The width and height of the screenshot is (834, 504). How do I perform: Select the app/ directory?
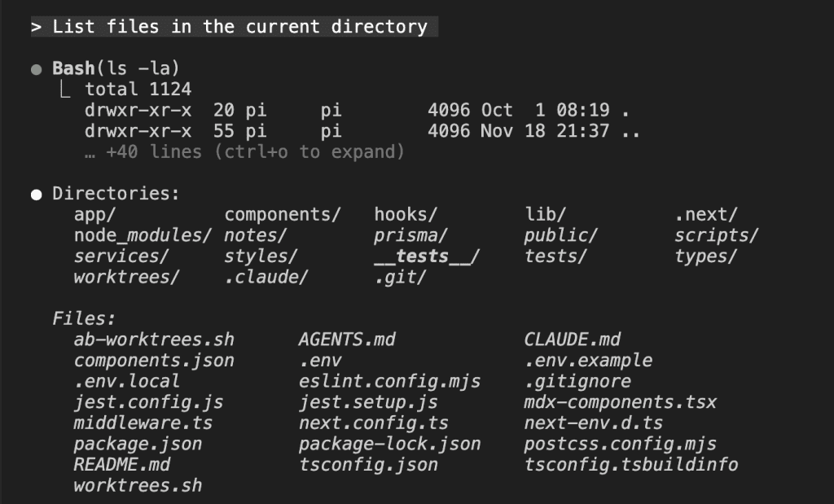point(95,215)
